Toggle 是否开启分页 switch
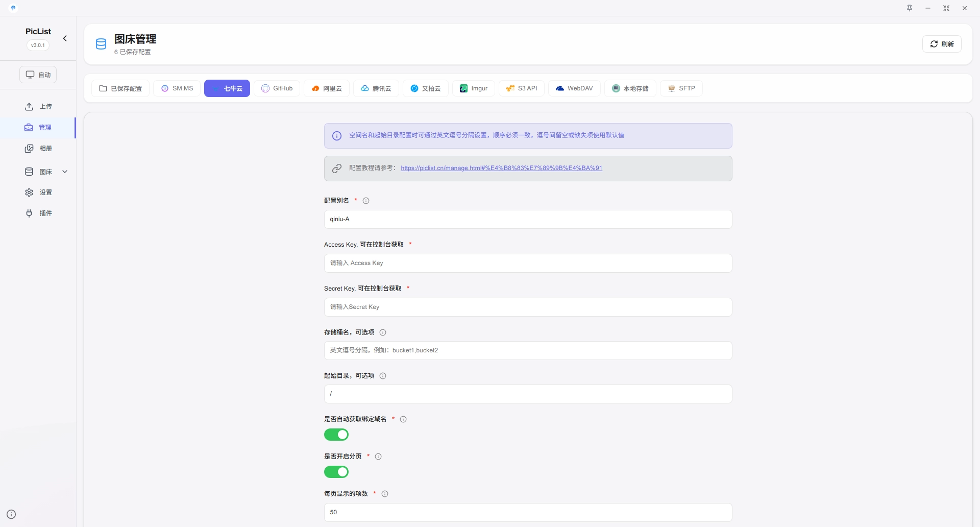980x527 pixels. click(336, 472)
